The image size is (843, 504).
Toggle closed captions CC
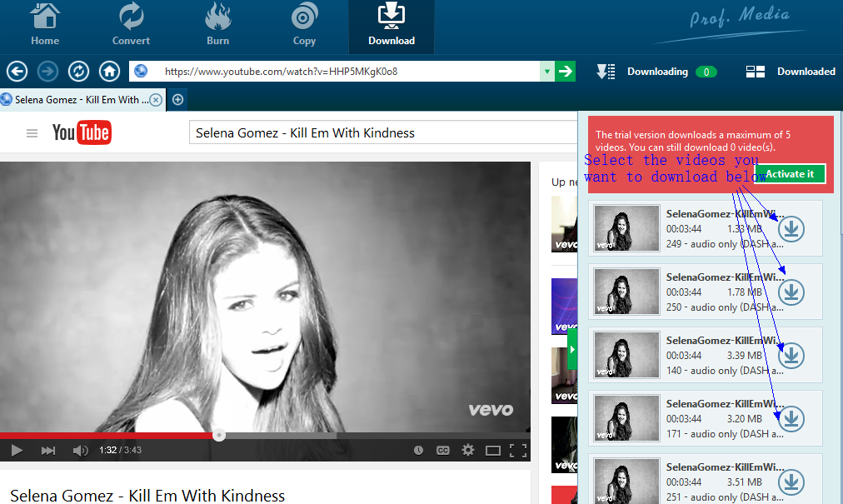click(443, 450)
